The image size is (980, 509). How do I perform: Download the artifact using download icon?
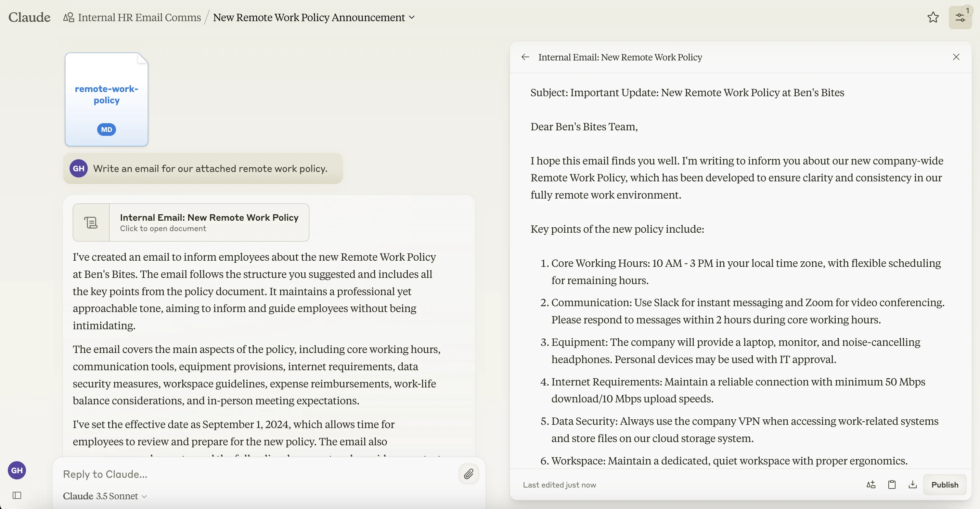[913, 485]
